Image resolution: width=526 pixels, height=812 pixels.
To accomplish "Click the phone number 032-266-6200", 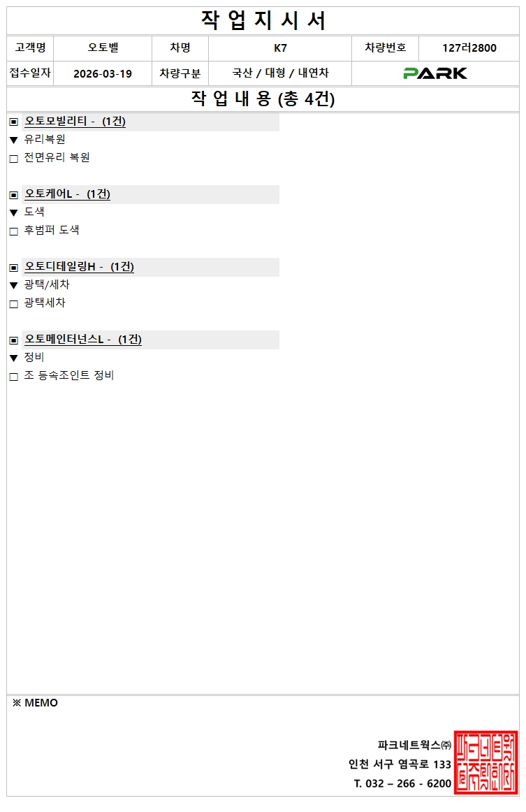I will coord(402,783).
